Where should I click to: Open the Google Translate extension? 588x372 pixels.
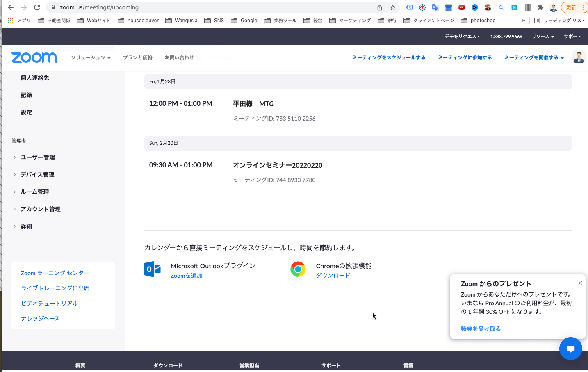pos(435,7)
